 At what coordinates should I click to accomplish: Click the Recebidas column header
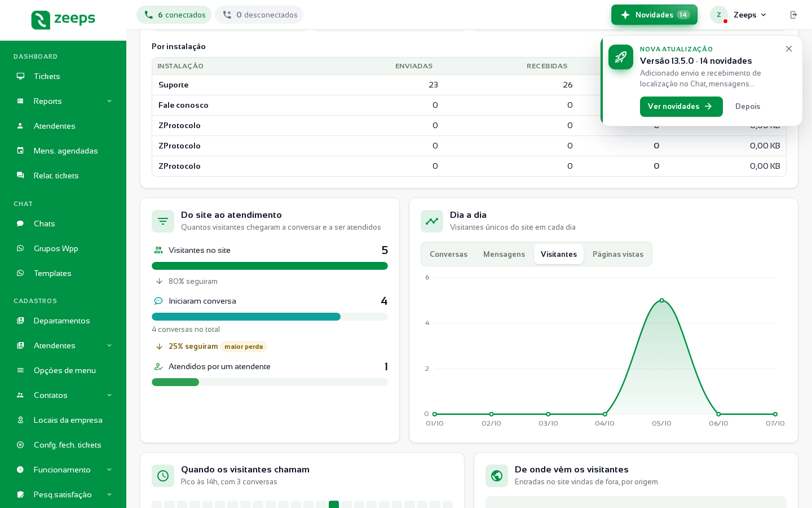547,66
